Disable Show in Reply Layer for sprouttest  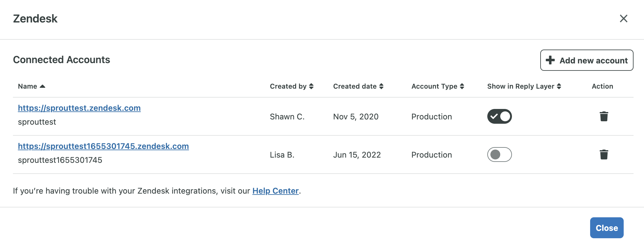point(499,116)
